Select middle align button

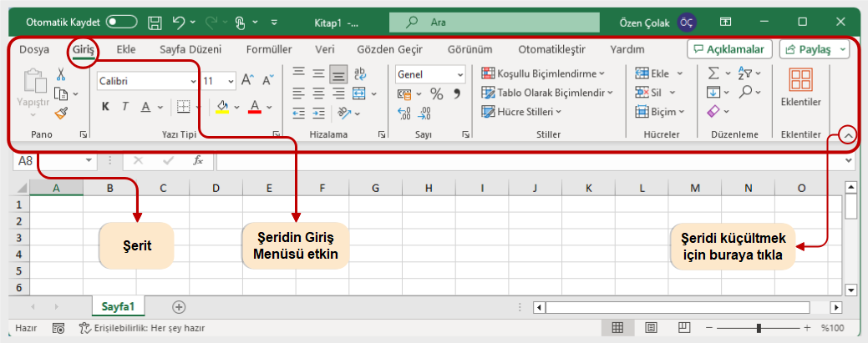tap(318, 73)
